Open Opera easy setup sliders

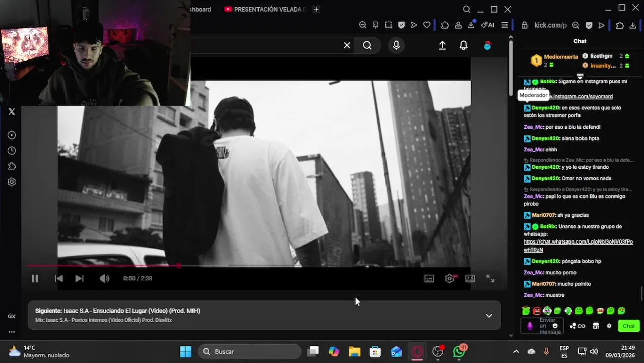point(505,25)
